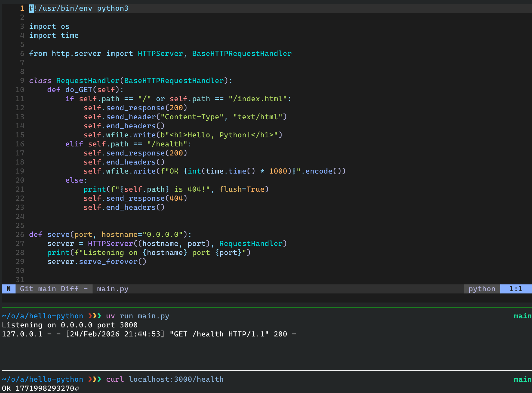
Task: Click the "else:" keyword
Action: click(76, 180)
